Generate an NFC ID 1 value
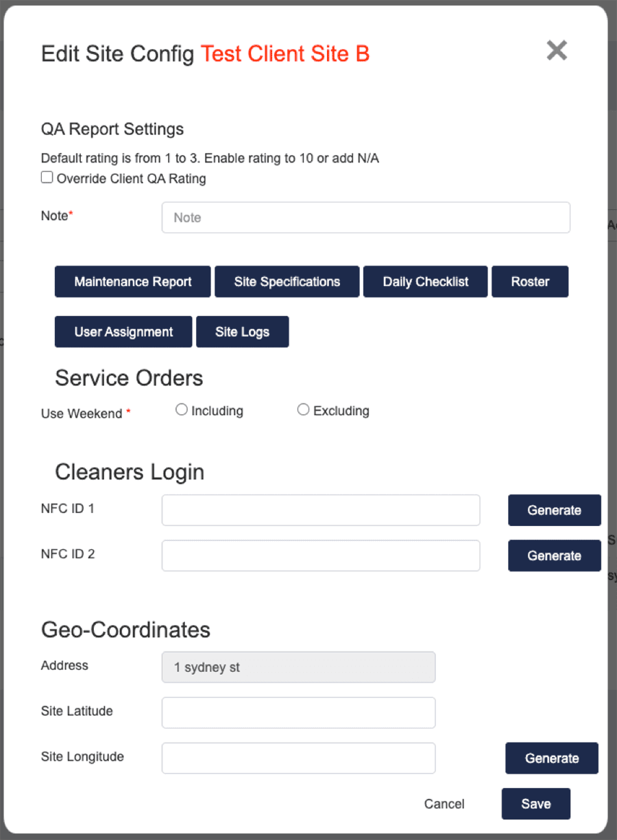The height and width of the screenshot is (840, 617). click(555, 510)
